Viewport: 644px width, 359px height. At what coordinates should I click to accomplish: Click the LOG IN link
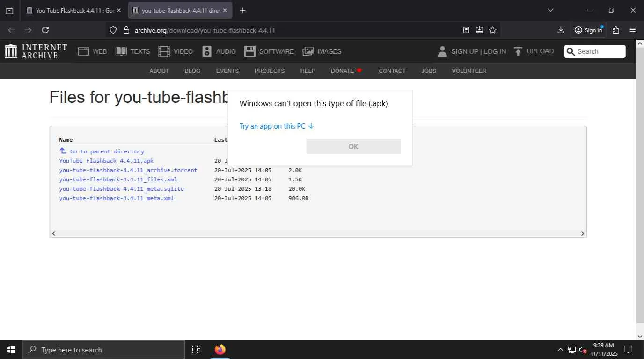(x=495, y=51)
